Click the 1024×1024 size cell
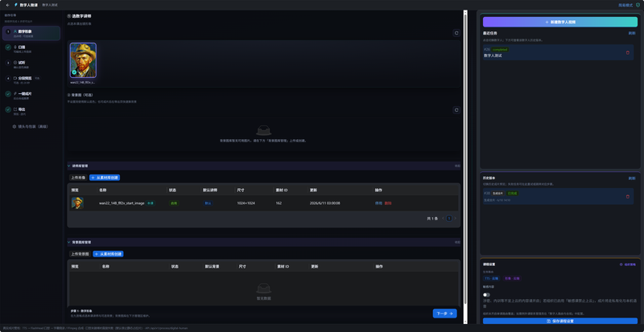This screenshot has height=332, width=644. (246, 203)
